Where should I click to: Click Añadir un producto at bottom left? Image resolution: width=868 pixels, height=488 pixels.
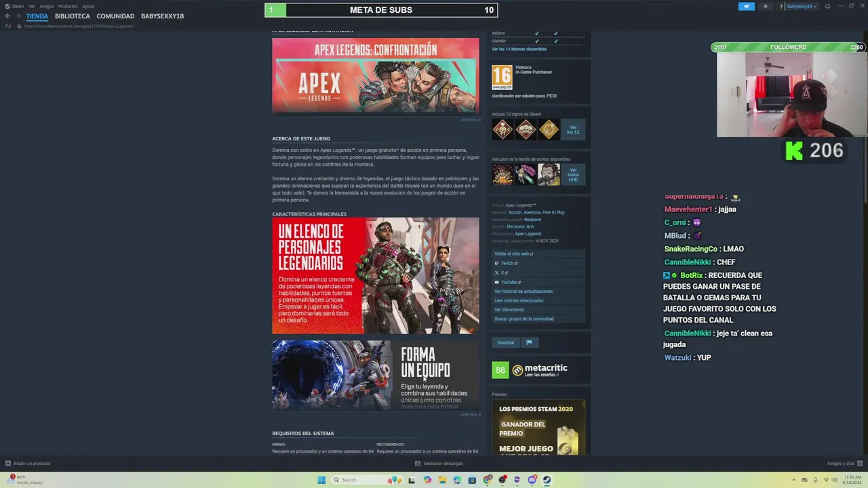tap(28, 464)
